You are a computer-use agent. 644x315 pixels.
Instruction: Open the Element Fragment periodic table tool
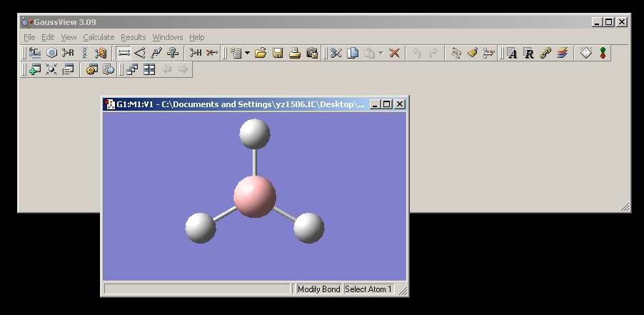click(x=35, y=53)
